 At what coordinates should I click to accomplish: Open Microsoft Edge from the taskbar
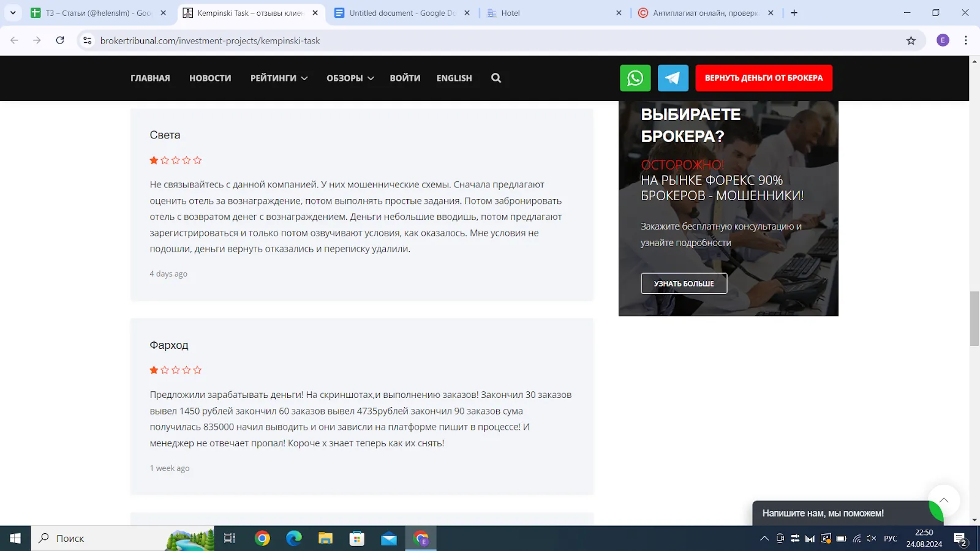pos(294,538)
